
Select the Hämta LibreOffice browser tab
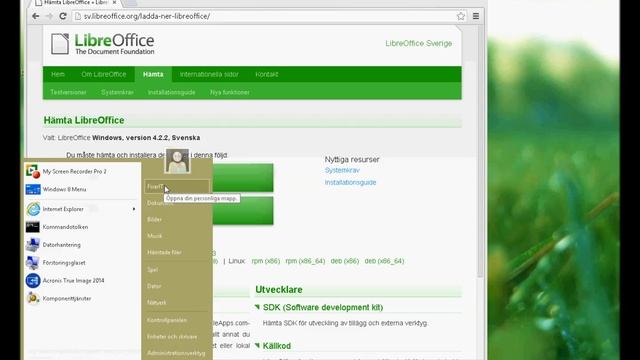tap(76, 3)
